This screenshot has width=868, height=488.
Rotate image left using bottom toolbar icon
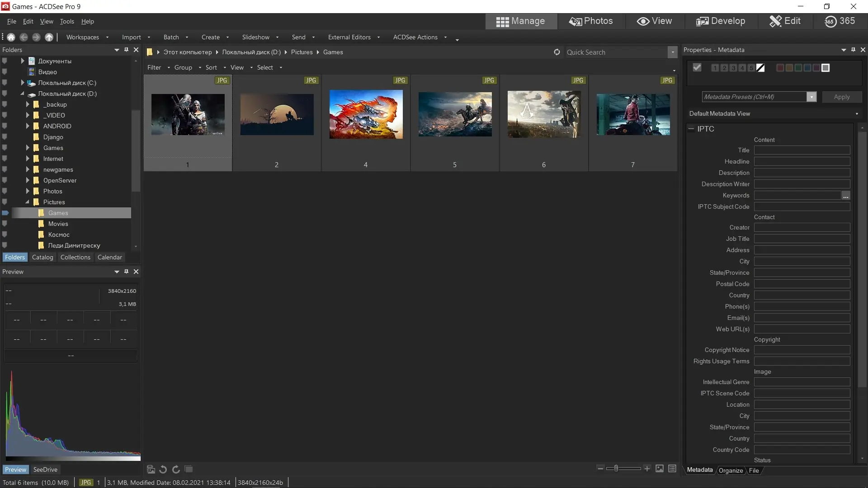tap(163, 469)
